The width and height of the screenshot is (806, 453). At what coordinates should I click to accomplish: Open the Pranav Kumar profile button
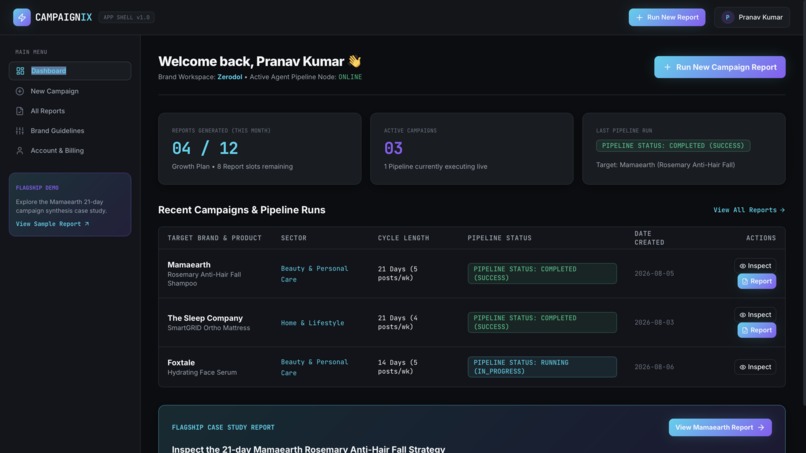752,17
